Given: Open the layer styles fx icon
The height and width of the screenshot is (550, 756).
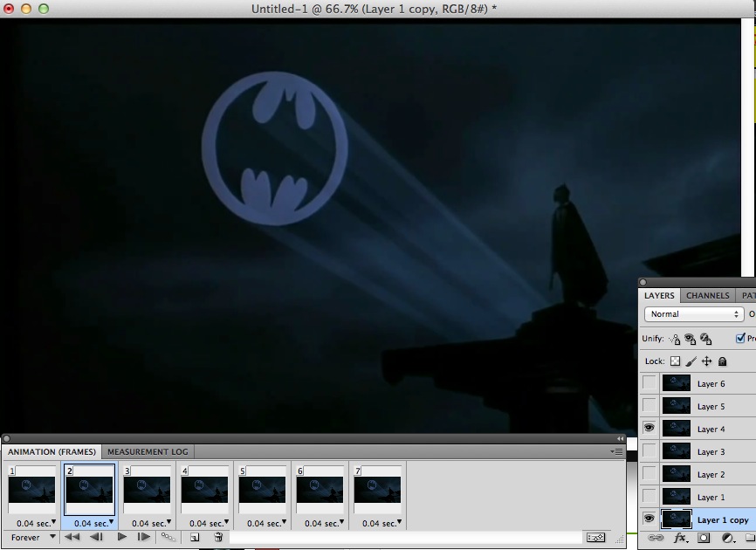Looking at the screenshot, I should pyautogui.click(x=681, y=537).
